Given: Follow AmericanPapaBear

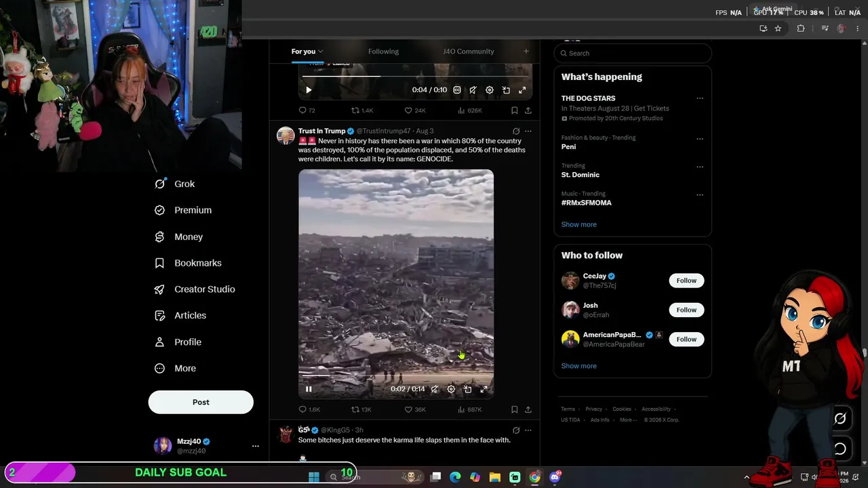Looking at the screenshot, I should 686,339.
